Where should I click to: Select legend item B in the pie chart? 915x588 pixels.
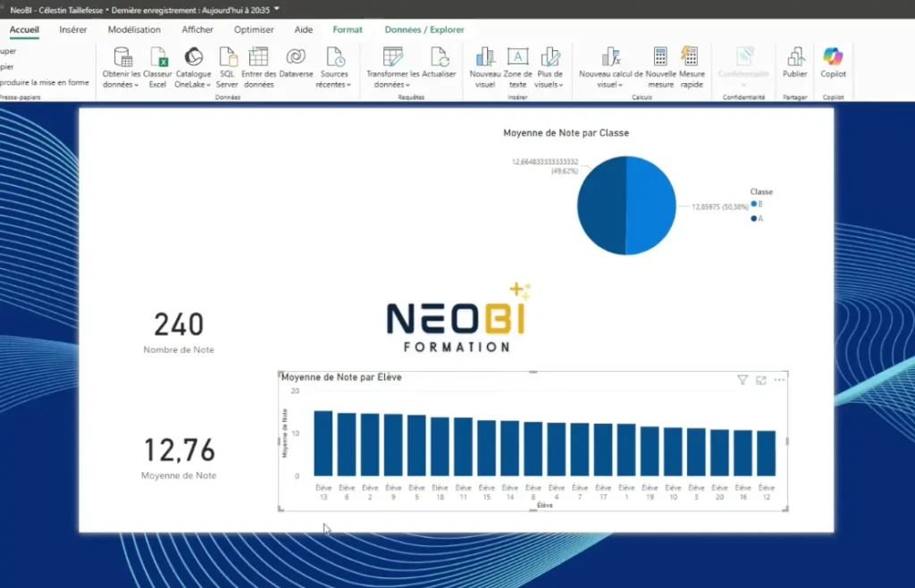click(756, 204)
